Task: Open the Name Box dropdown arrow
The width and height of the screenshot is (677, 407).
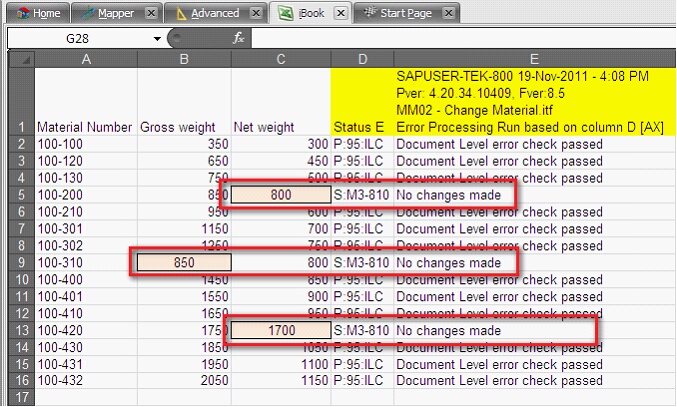Action: point(157,39)
